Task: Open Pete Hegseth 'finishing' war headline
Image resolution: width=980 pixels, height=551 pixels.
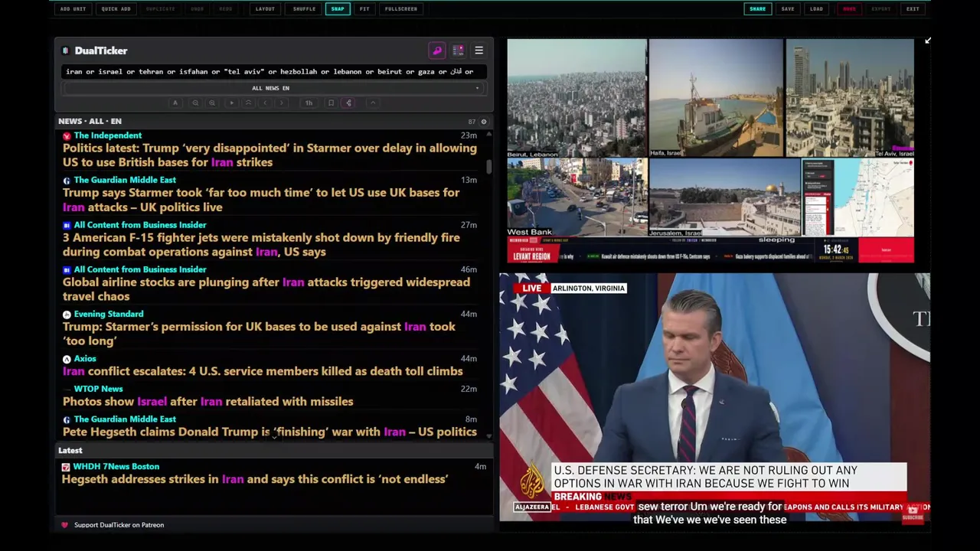Action: pos(269,432)
